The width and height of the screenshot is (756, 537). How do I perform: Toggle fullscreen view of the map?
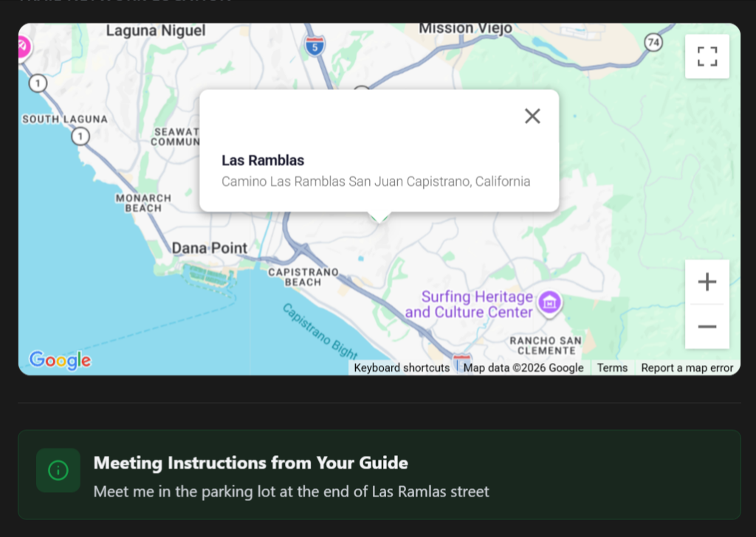pos(707,56)
